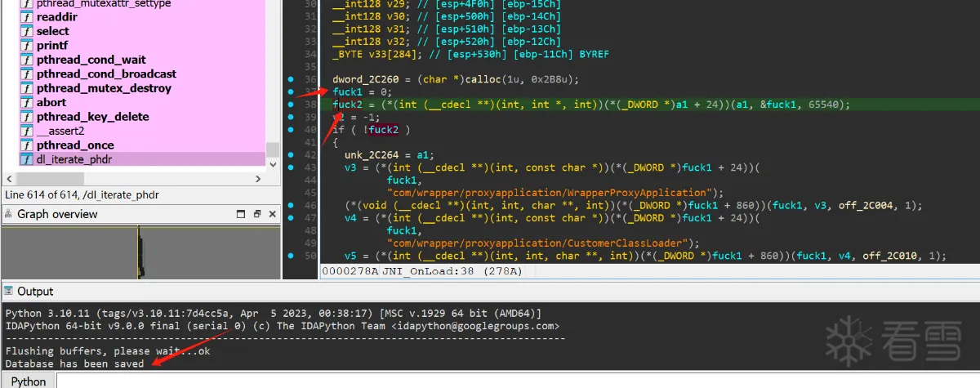Click dword_2C260 variable on line 36
The image size is (980, 388).
[366, 79]
